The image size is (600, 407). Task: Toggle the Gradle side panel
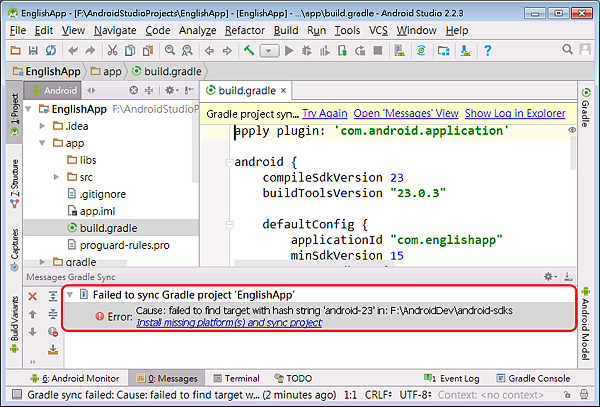point(585,107)
